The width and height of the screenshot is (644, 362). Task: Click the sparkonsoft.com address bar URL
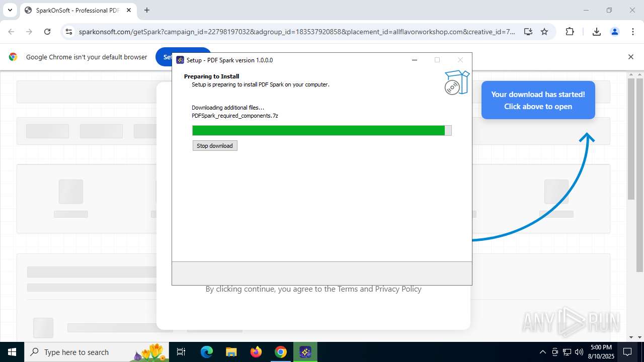click(297, 32)
